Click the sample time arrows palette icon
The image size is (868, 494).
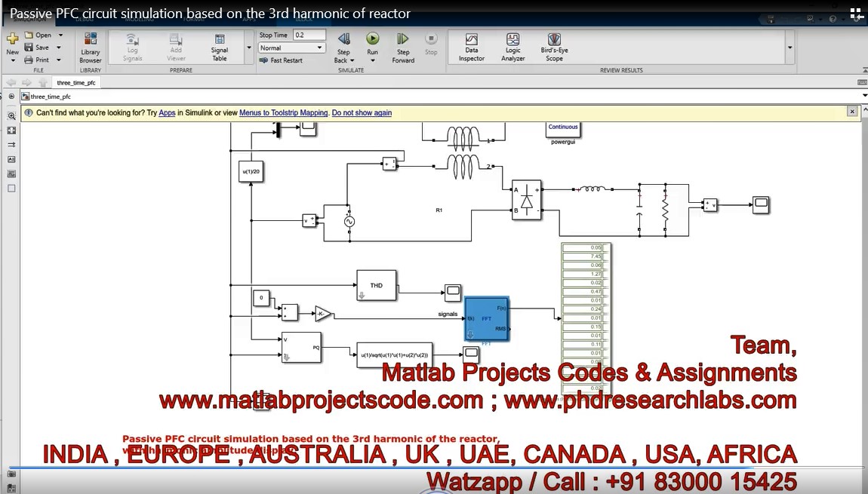[x=11, y=145]
